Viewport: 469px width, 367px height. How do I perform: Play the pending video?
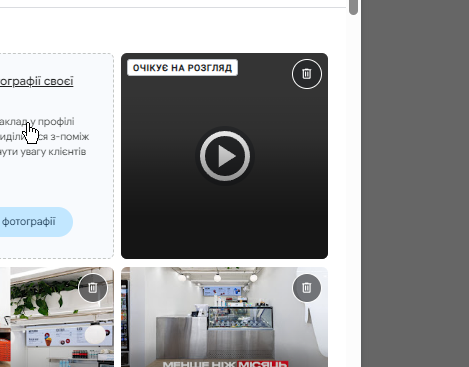[x=225, y=156]
